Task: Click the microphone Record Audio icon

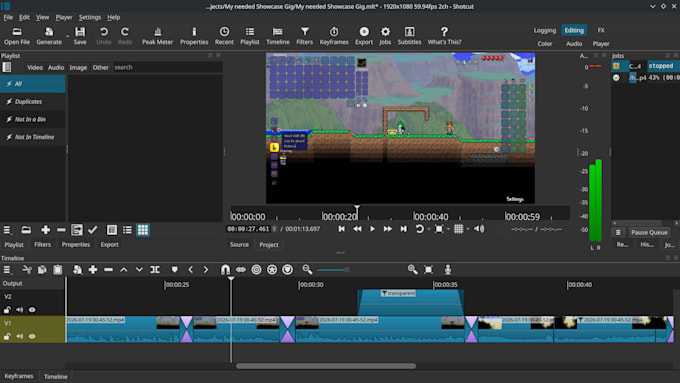Action: pyautogui.click(x=448, y=270)
